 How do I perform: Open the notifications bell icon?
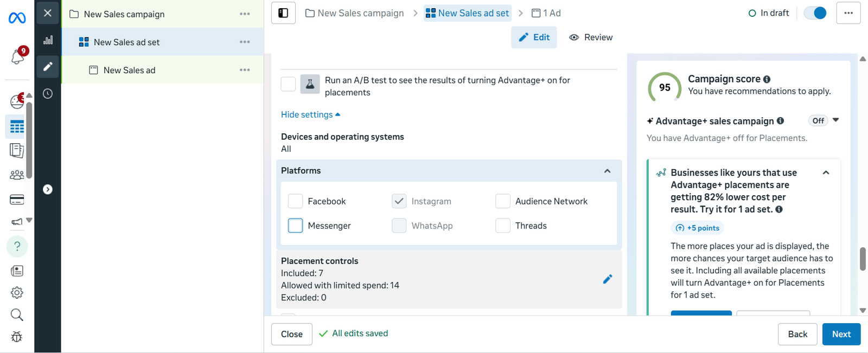point(17,57)
